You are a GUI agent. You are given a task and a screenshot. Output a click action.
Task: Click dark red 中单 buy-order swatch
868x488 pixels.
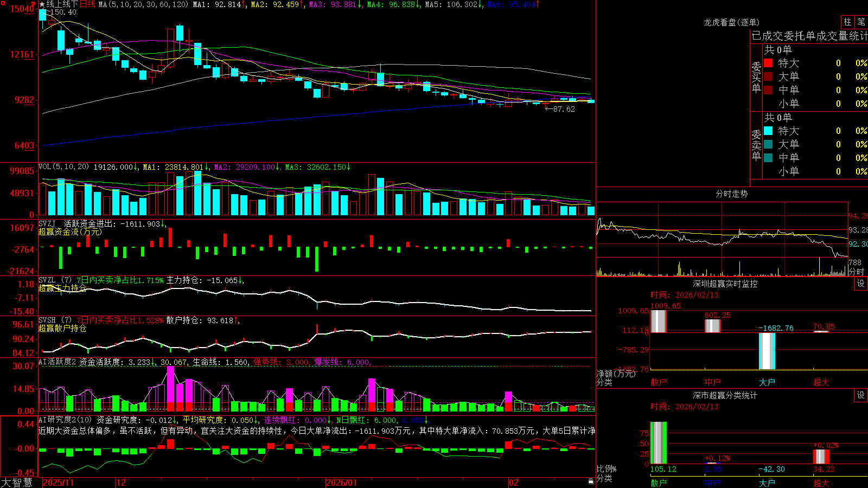tap(768, 90)
